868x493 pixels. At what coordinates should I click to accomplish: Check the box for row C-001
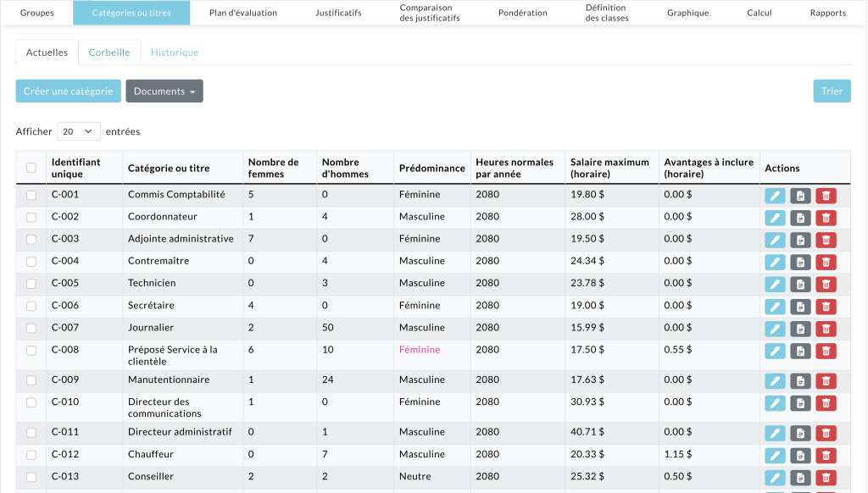coord(31,195)
